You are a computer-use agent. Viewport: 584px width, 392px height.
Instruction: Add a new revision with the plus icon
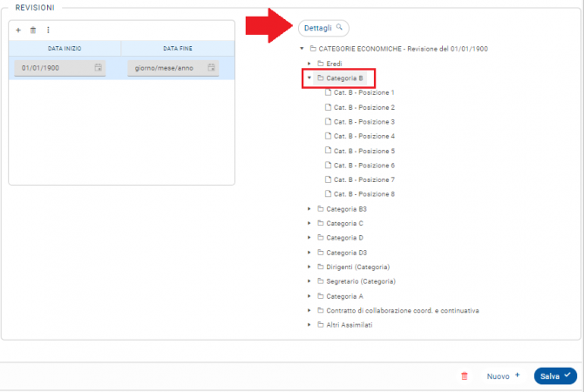18,30
